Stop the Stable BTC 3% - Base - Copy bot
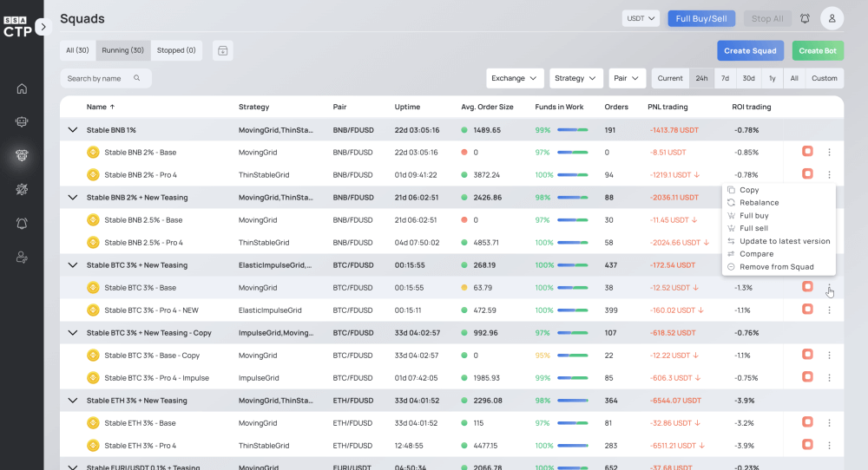 click(x=807, y=354)
